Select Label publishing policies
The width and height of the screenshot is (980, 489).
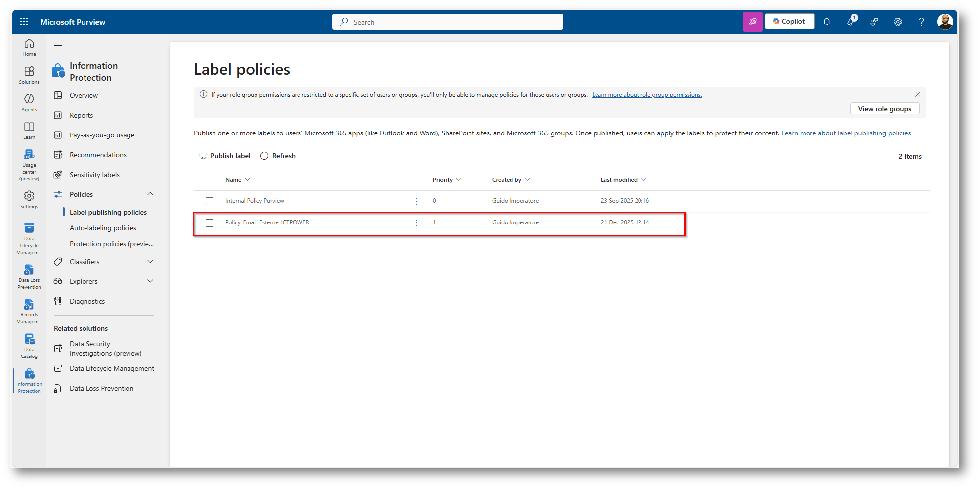(x=108, y=212)
